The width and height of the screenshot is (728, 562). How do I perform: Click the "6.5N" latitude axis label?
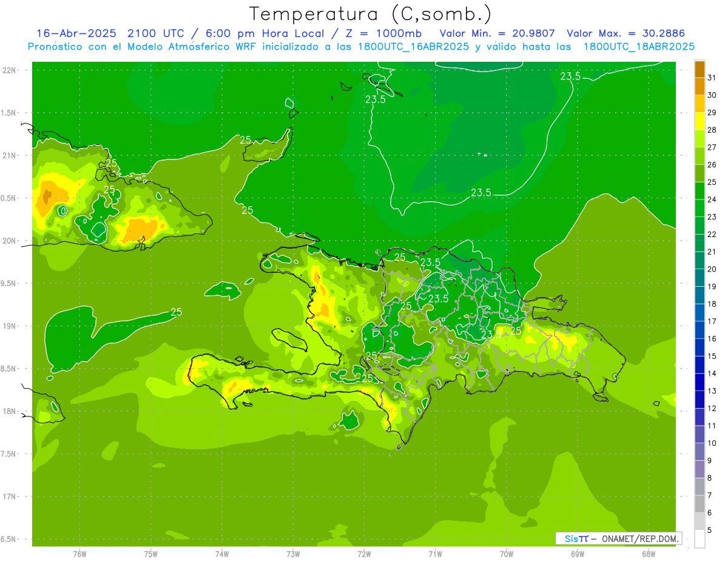(x=8, y=539)
